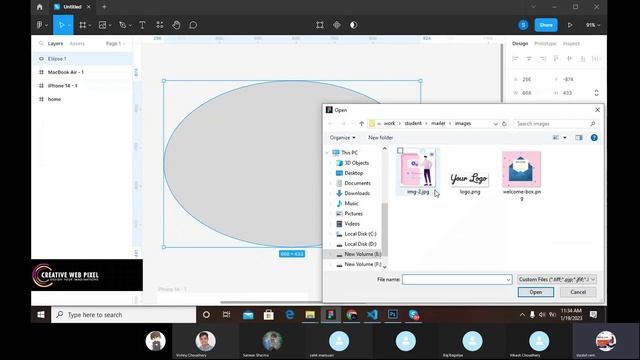The image size is (640, 360).
Task: Click the Edit object icon
Action: tap(320, 25)
